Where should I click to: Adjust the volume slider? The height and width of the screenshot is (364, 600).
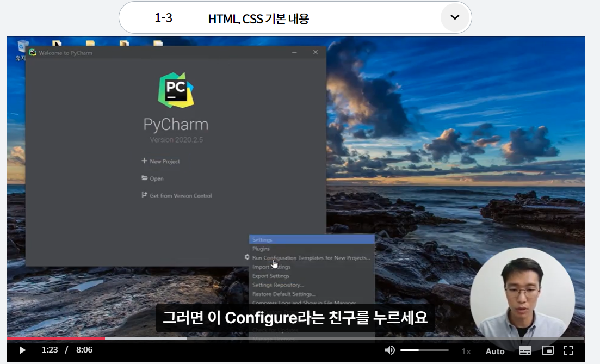click(424, 350)
